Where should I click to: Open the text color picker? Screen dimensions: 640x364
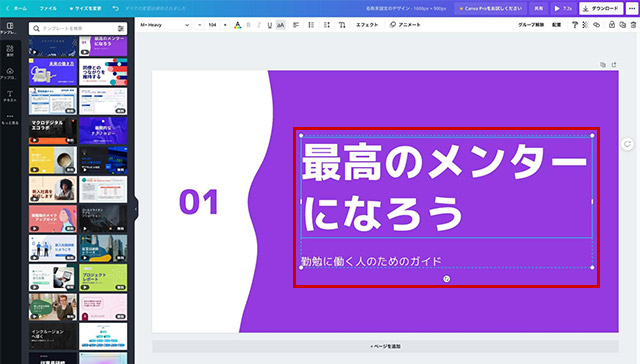pyautogui.click(x=238, y=25)
